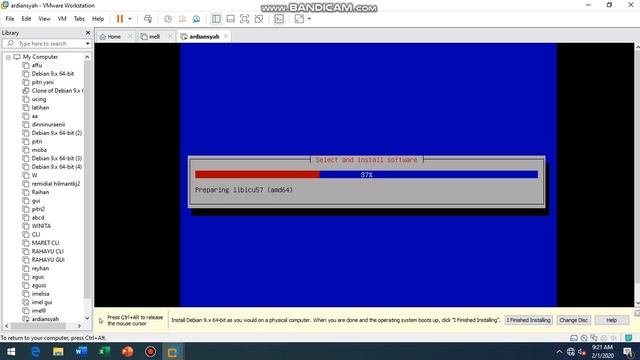
Task: Click the I Finished Installing button
Action: click(529, 320)
